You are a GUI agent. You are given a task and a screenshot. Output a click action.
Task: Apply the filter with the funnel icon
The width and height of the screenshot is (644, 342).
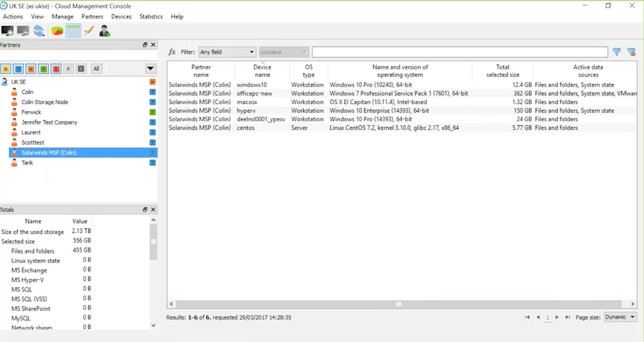(x=617, y=52)
